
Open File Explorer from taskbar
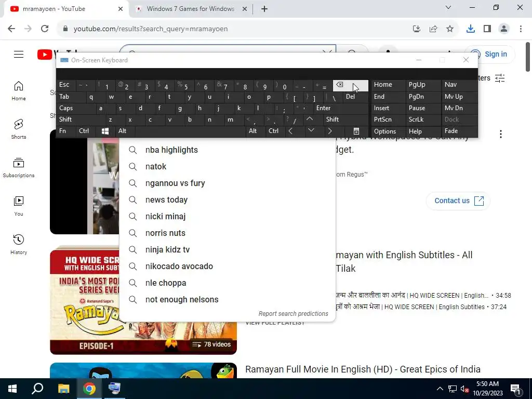(x=63, y=389)
